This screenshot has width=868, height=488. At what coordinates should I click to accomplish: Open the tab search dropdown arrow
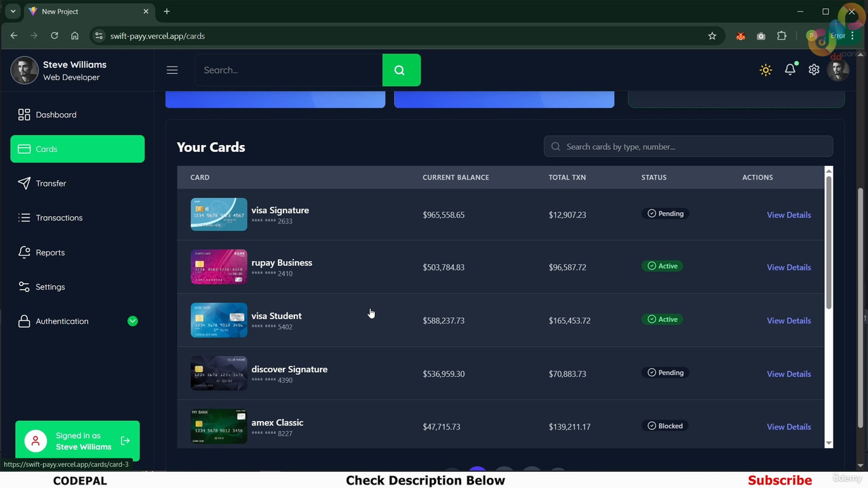click(x=12, y=12)
